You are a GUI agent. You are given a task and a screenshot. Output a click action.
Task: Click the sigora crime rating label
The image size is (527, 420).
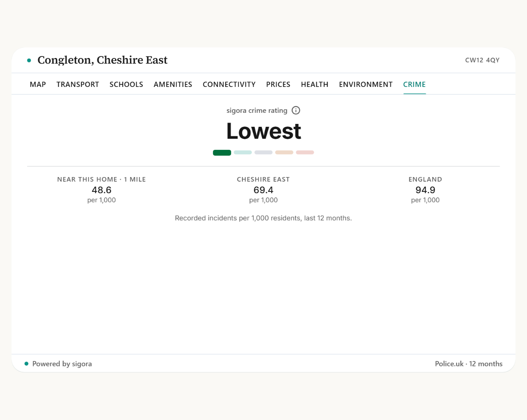257,110
